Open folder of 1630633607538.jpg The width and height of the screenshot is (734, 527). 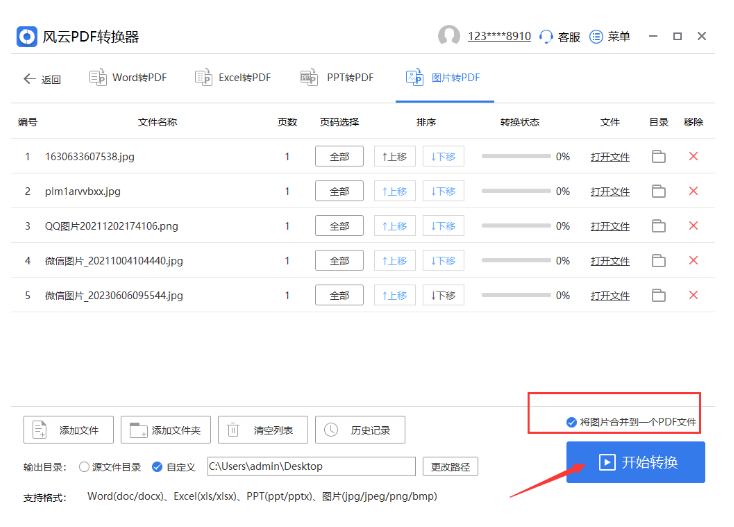[x=659, y=156]
